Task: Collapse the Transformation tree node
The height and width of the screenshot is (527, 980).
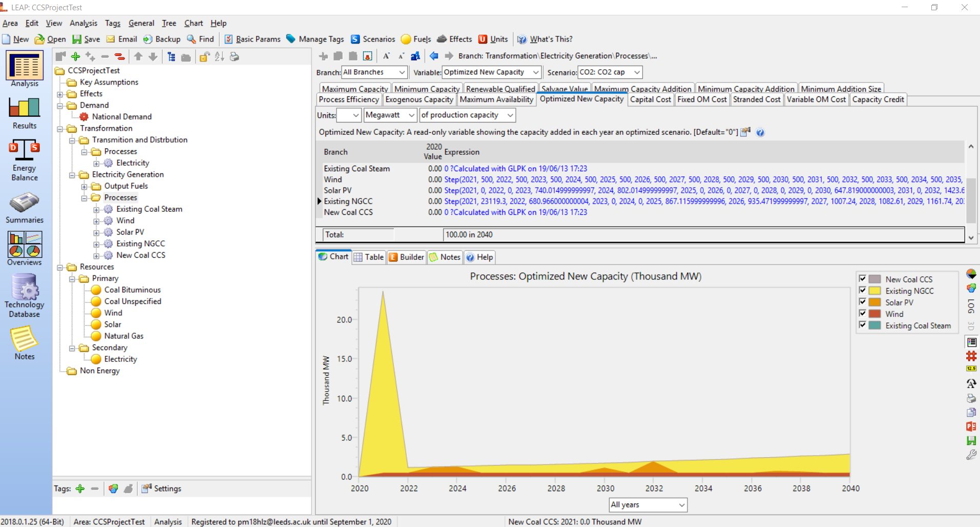Action: click(60, 129)
